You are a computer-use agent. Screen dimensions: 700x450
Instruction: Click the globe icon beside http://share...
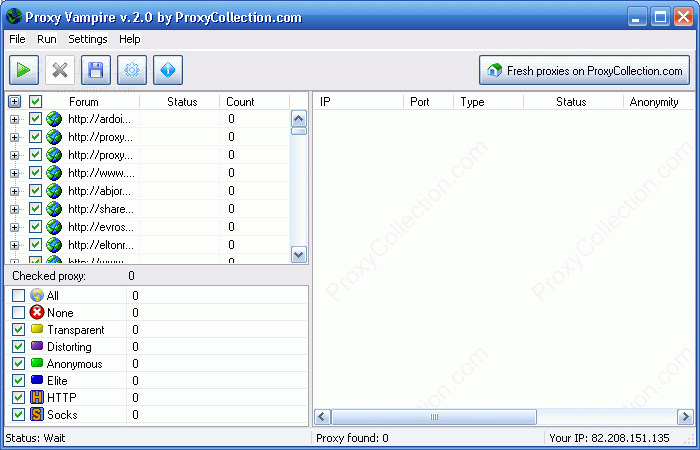54,209
